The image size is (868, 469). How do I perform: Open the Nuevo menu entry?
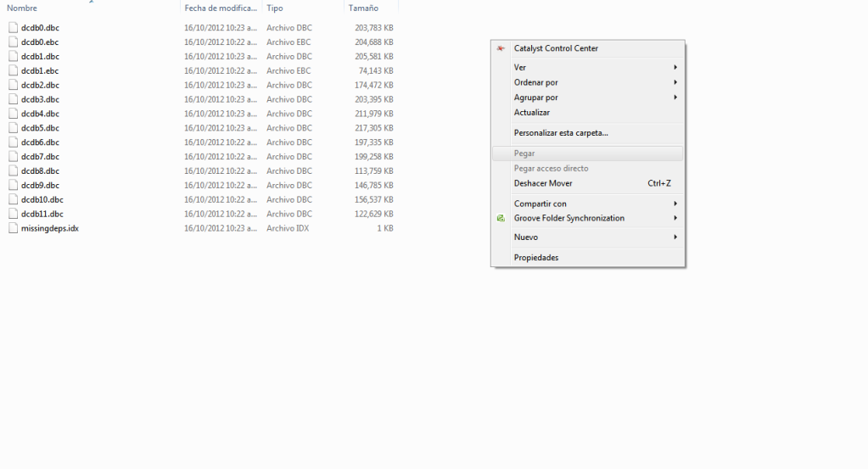pyautogui.click(x=588, y=237)
